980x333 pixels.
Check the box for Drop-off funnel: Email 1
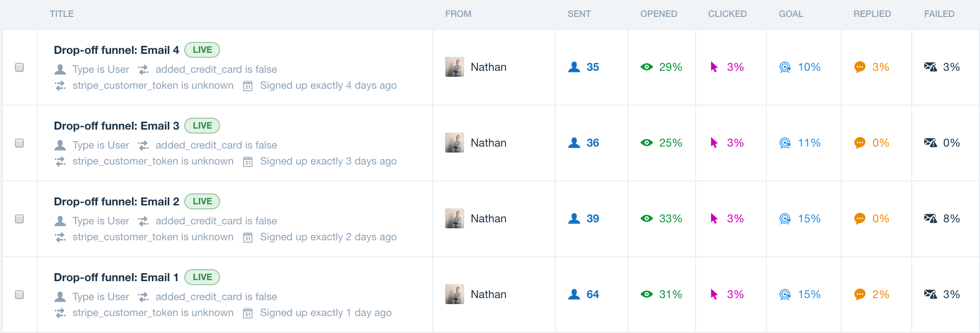(19, 295)
